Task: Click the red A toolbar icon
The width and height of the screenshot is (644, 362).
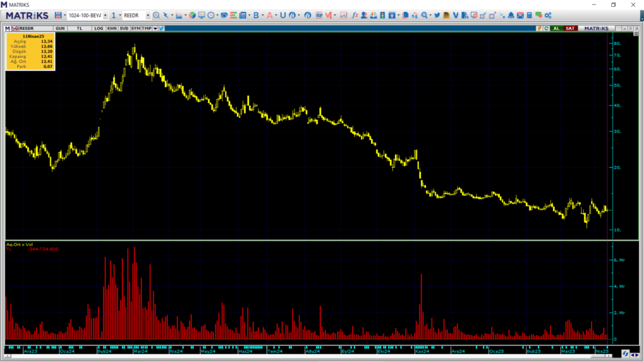Action: 269,15
